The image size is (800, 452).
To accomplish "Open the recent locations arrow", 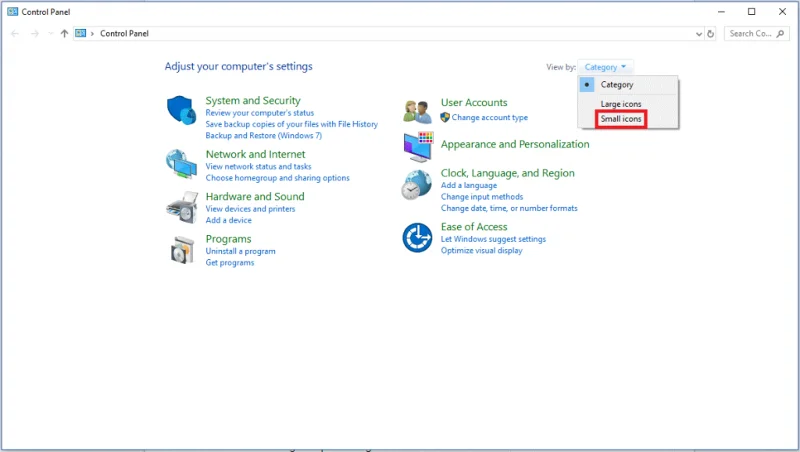I will click(x=51, y=33).
